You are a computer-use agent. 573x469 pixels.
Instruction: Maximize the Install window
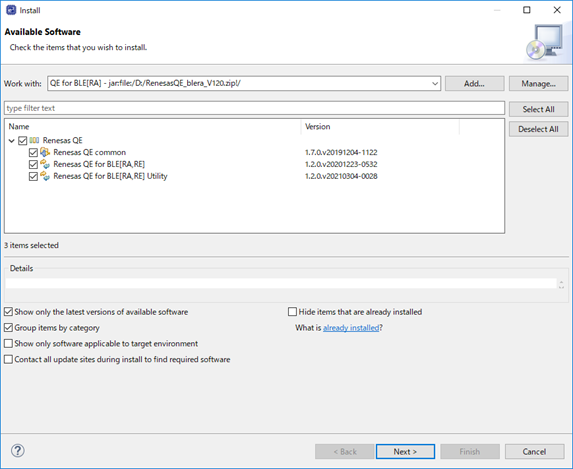tap(527, 10)
